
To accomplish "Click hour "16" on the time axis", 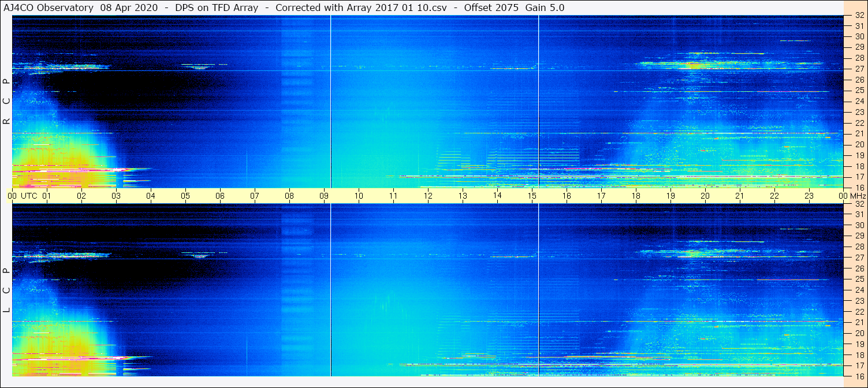I will (567, 196).
